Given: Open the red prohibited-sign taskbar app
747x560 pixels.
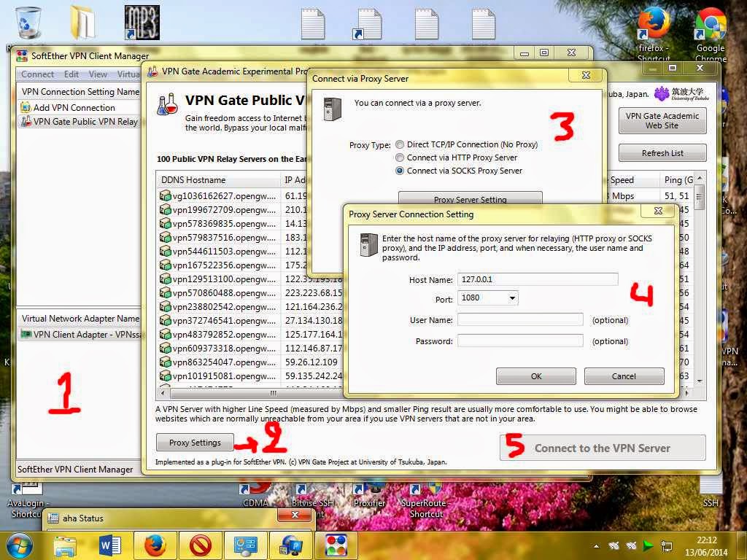Looking at the screenshot, I should coord(200,545).
